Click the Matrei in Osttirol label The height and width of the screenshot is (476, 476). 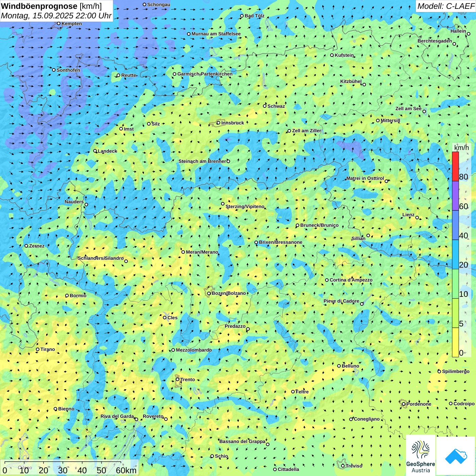[365, 178]
